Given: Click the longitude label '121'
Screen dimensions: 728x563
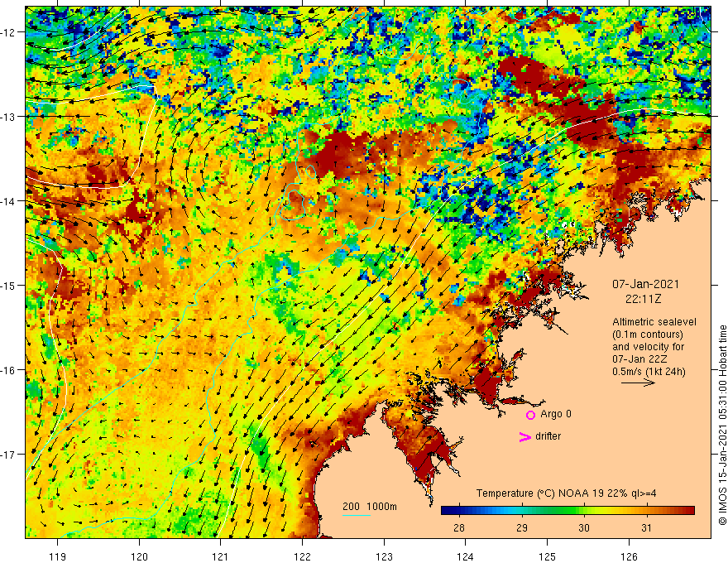Looking at the screenshot, I should click(x=221, y=557).
